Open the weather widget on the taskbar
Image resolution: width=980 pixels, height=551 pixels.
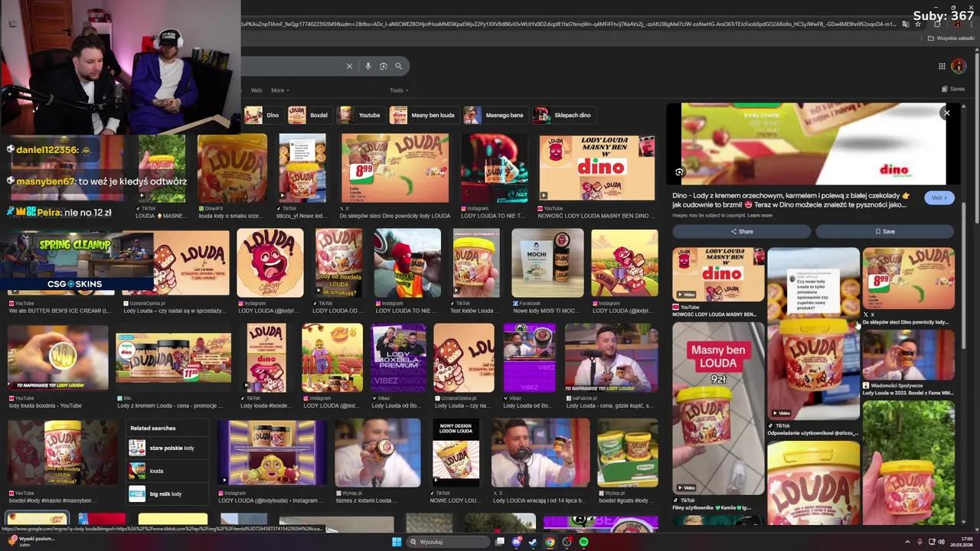coord(31,541)
